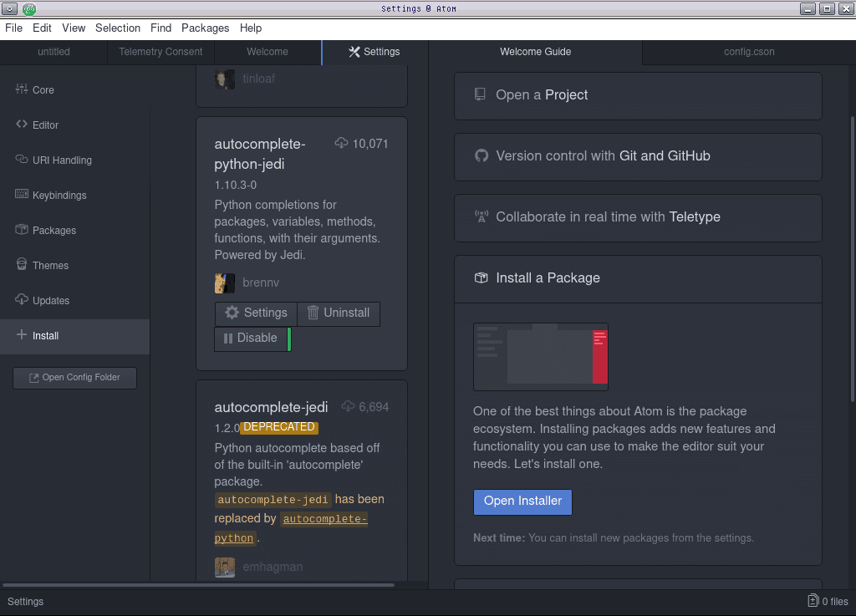Click the emhagman author avatar
856x616 pixels.
click(x=224, y=567)
